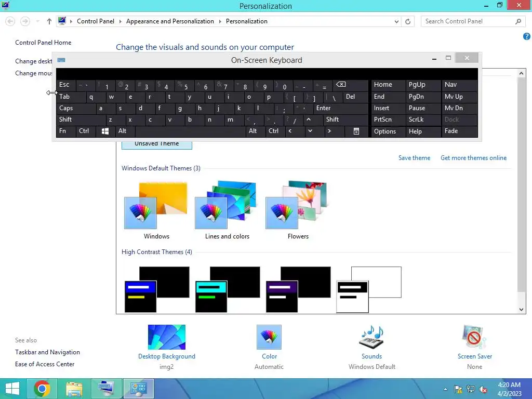Click the up arrow key on keyboard
This screenshot has height=399, width=532.
pyautogui.click(x=309, y=119)
